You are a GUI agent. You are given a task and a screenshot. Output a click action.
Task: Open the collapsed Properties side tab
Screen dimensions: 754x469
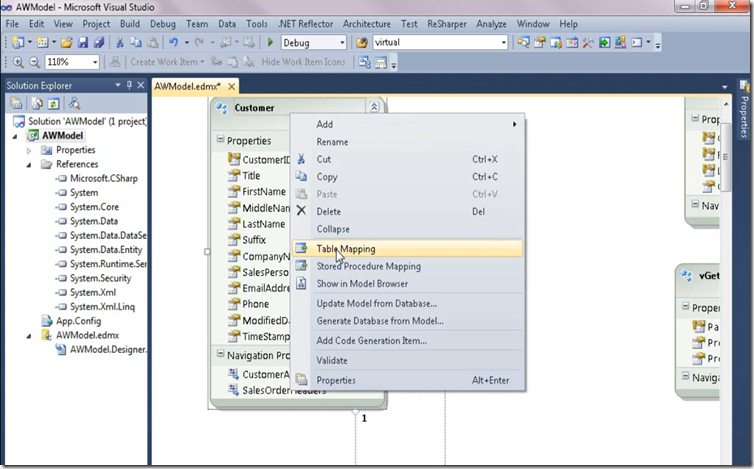(x=744, y=110)
